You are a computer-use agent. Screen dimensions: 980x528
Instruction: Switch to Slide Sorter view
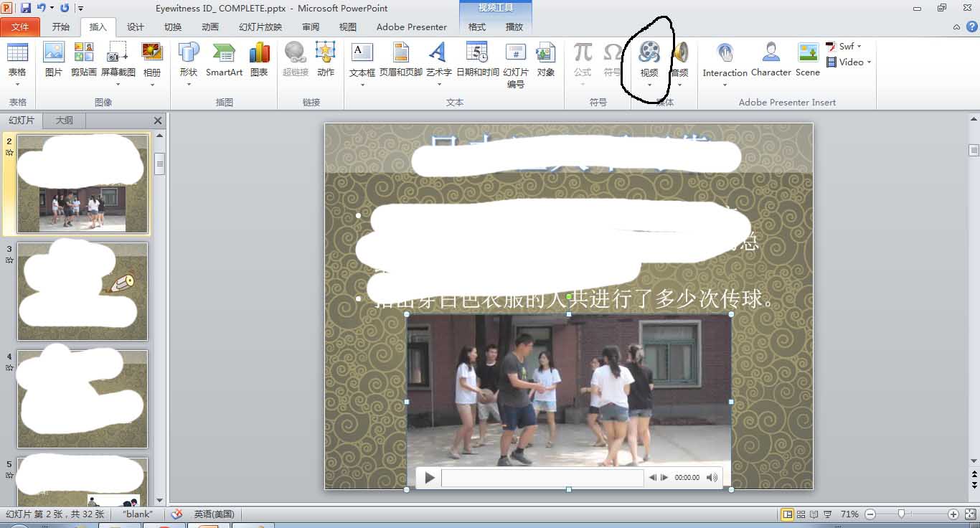(x=801, y=514)
